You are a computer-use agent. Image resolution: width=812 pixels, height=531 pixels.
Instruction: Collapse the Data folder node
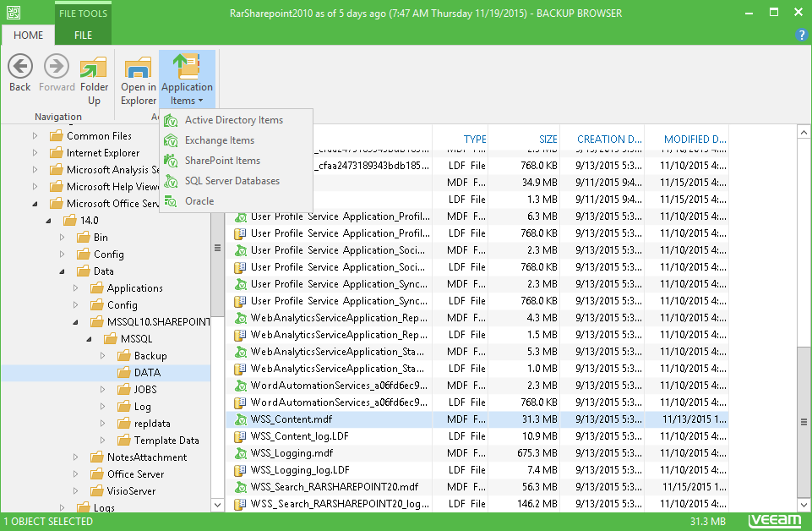[63, 271]
